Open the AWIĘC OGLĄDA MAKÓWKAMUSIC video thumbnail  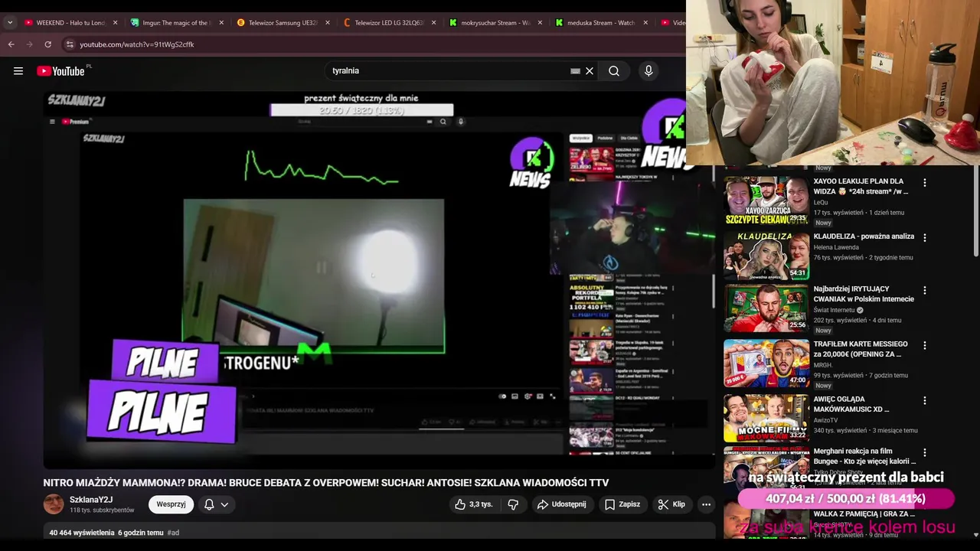click(x=766, y=419)
